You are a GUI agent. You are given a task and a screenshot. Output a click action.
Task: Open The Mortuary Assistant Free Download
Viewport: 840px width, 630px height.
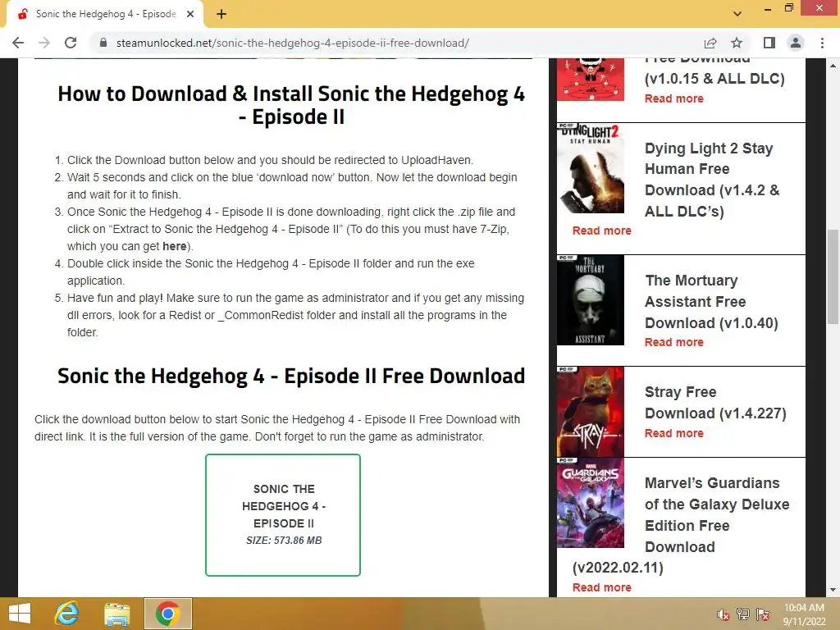[x=711, y=302]
